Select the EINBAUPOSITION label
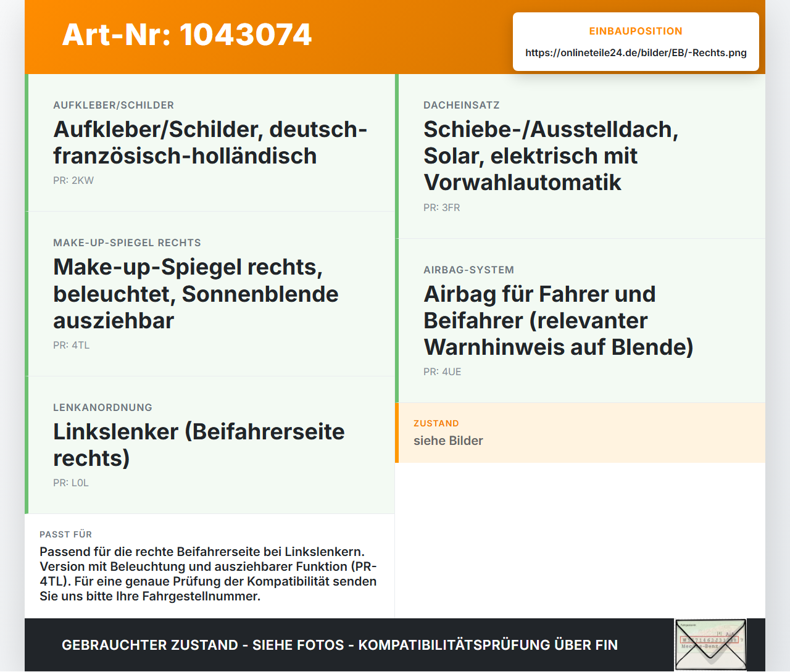This screenshot has width=790, height=672. click(636, 31)
